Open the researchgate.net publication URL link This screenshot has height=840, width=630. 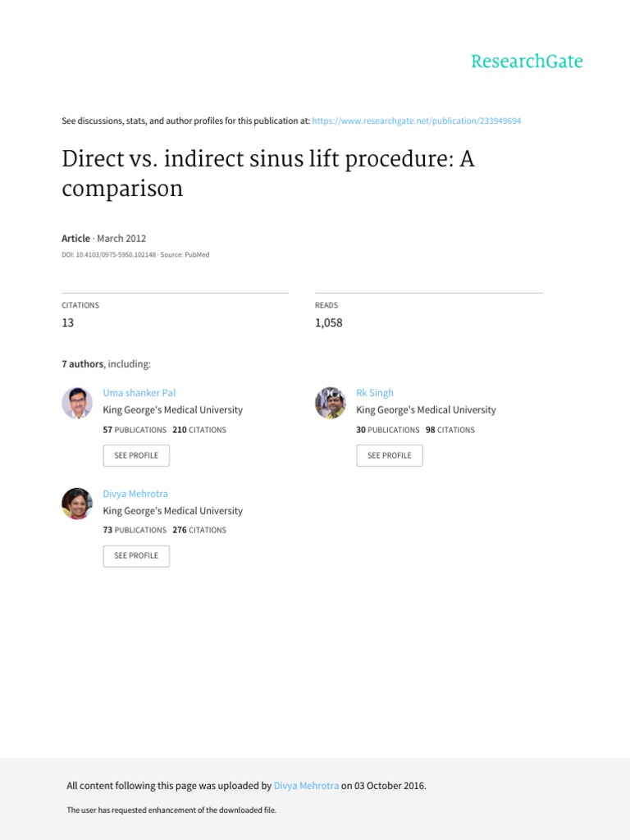pyautogui.click(x=416, y=121)
